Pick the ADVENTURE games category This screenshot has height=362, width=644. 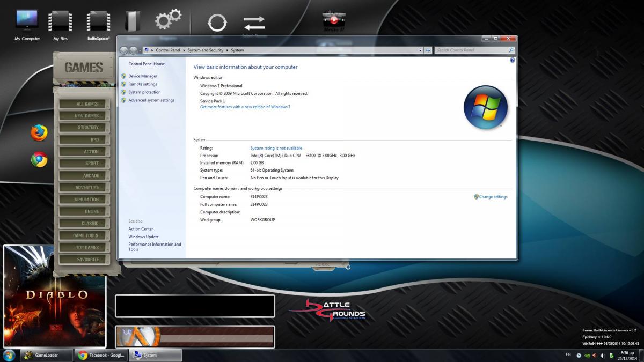pos(84,188)
